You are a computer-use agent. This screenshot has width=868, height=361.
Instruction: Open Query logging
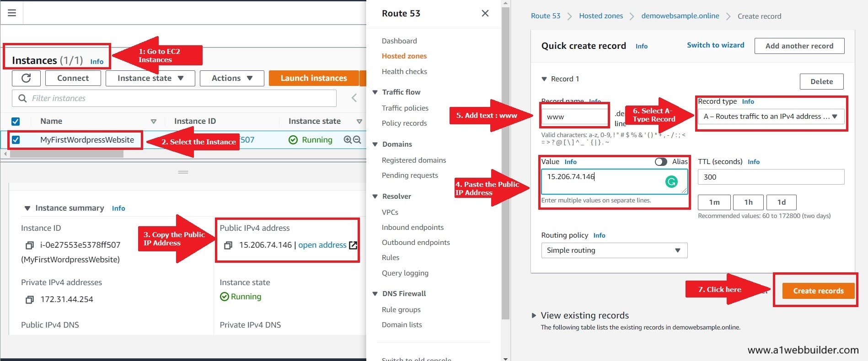point(405,273)
